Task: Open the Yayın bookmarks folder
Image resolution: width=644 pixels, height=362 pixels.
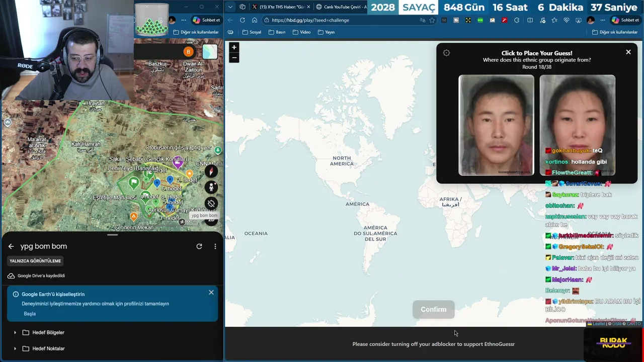Action: click(326, 32)
